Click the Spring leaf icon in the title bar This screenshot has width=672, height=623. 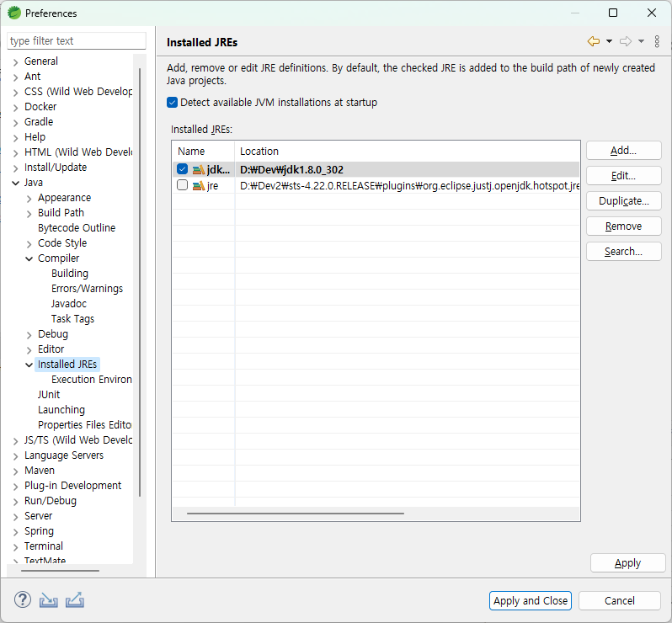click(14, 13)
